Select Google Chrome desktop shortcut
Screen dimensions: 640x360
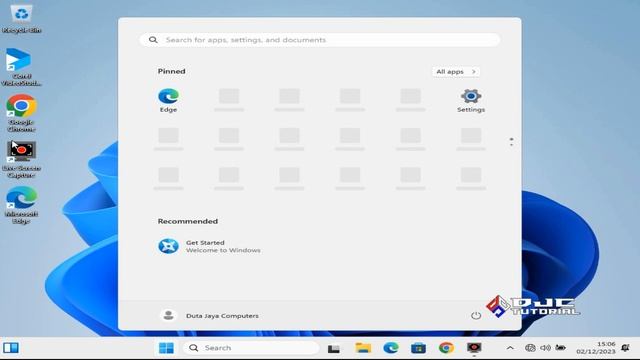21,113
